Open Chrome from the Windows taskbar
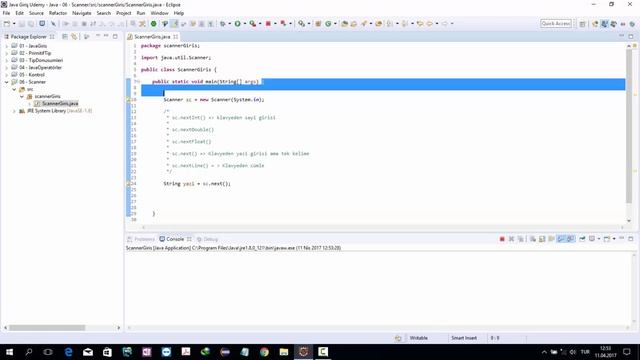Viewport: 640px width, 360px height. 264,352
